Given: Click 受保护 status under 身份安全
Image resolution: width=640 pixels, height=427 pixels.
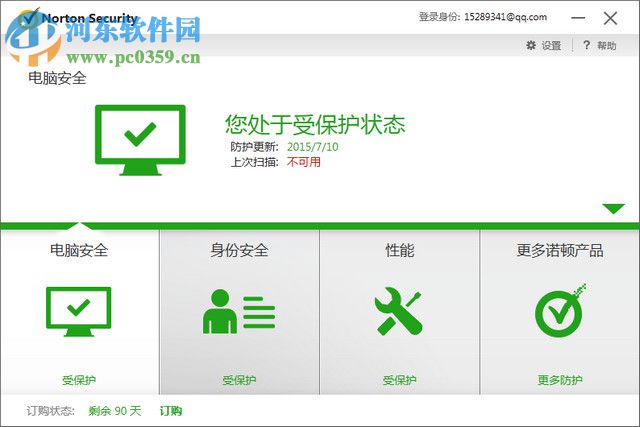Looking at the screenshot, I should [239, 380].
